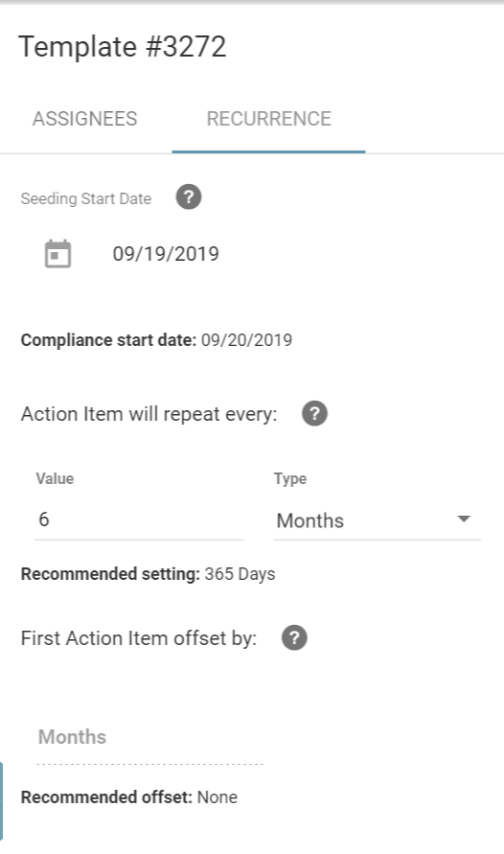Click the Template #3272 title
This screenshot has width=504, height=854.
[123, 47]
